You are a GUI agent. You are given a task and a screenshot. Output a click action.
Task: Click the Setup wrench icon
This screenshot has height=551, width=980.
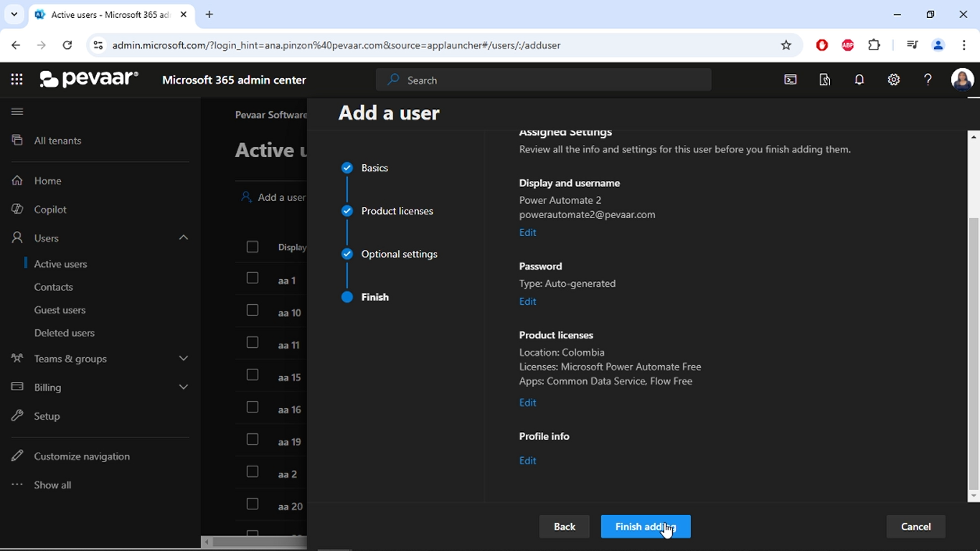(x=17, y=416)
